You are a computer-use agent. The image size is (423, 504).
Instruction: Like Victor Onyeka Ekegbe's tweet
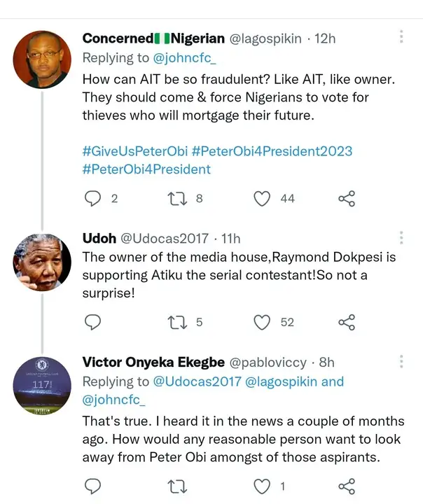[262, 486]
